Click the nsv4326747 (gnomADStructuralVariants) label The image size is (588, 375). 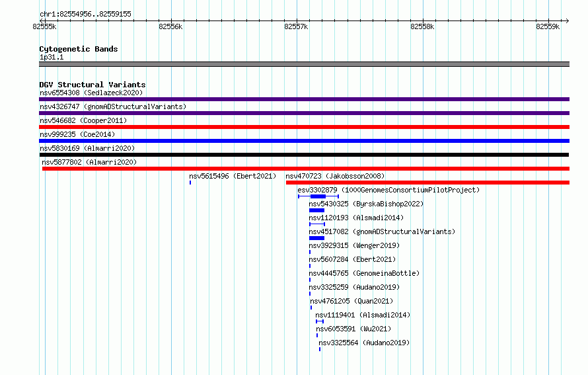click(x=113, y=106)
